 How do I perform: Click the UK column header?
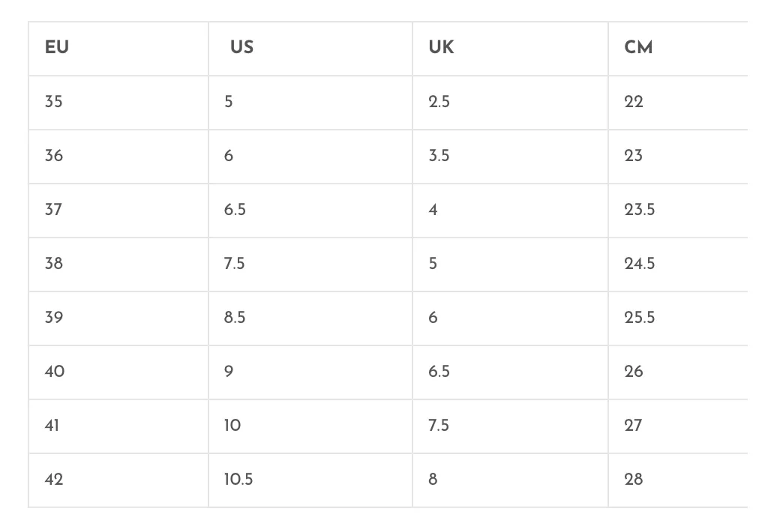511,49
